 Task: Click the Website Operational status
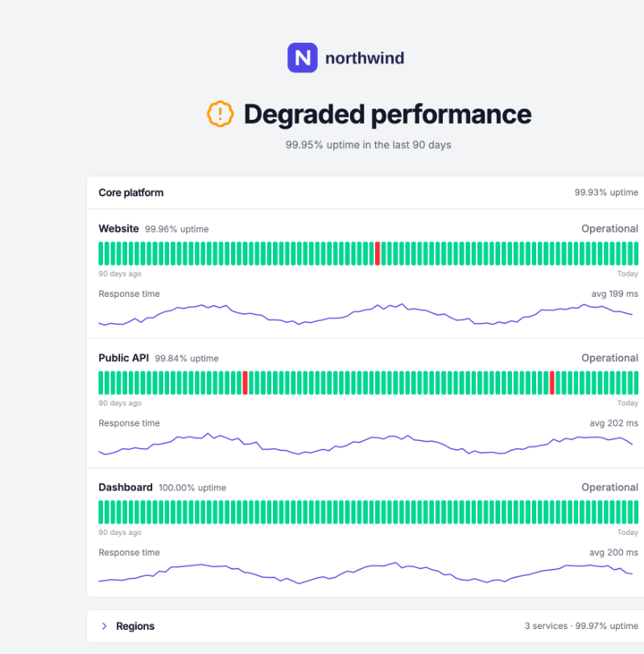tap(609, 228)
